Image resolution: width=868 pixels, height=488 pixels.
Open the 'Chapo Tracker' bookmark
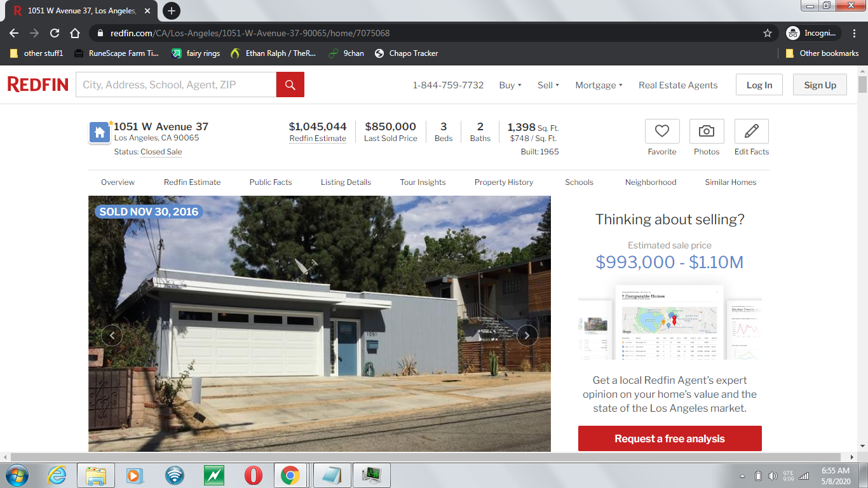tap(407, 53)
